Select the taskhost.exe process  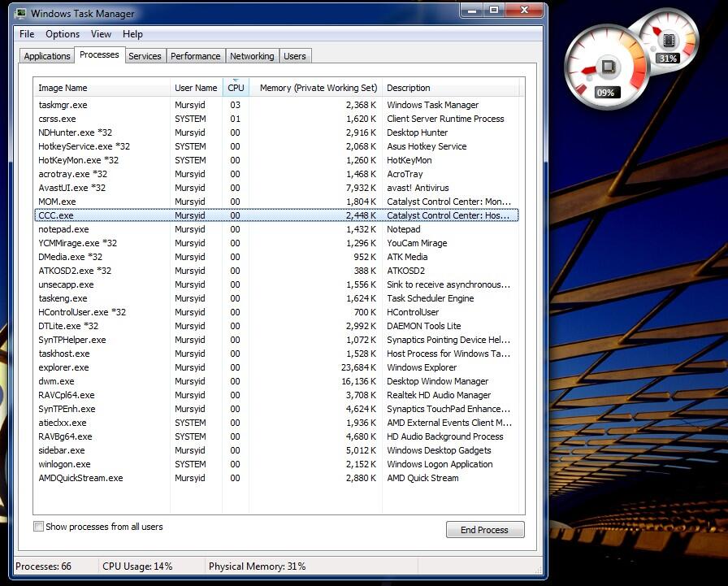click(277, 354)
